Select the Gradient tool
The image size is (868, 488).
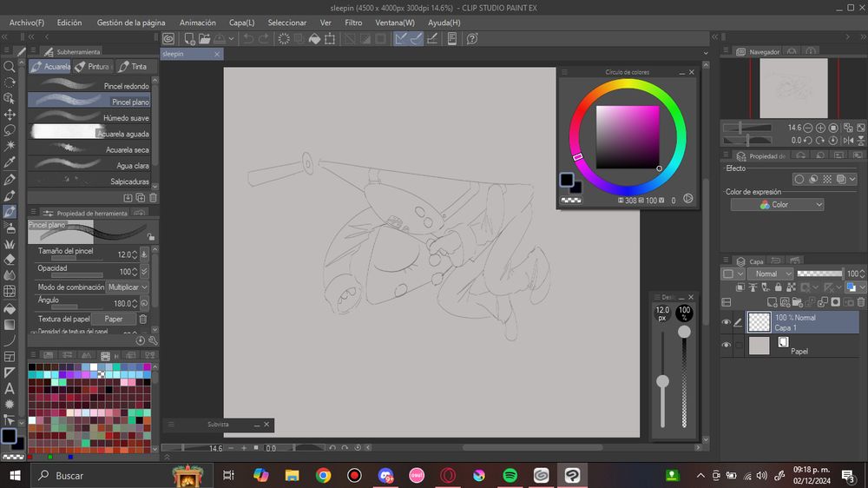(x=10, y=324)
